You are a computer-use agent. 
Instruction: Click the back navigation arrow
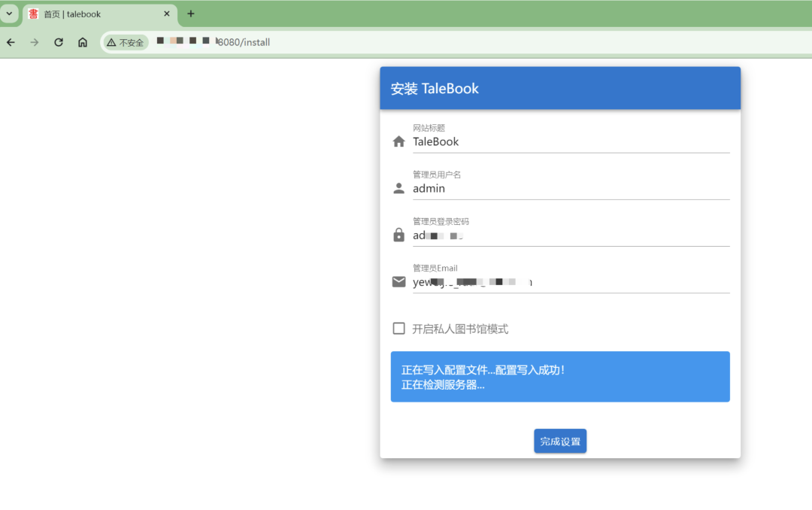coord(11,42)
